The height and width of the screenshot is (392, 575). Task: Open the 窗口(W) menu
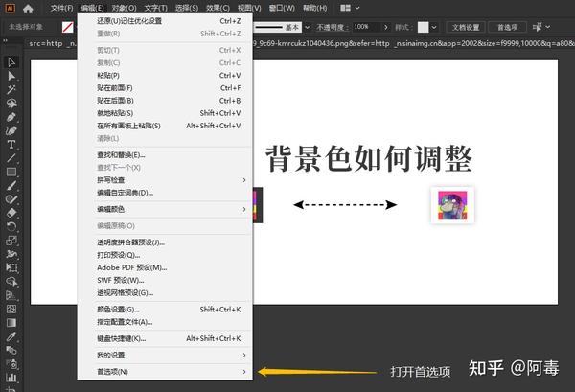(282, 8)
